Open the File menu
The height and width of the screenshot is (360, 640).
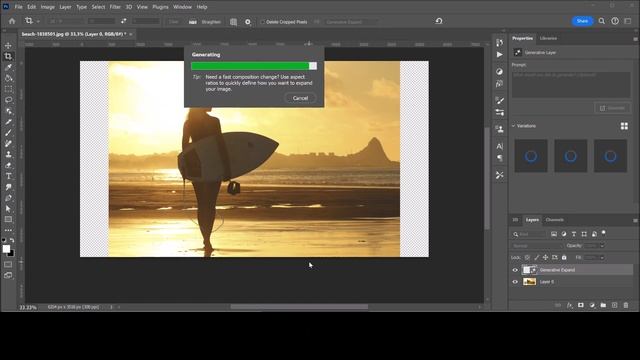[18, 7]
